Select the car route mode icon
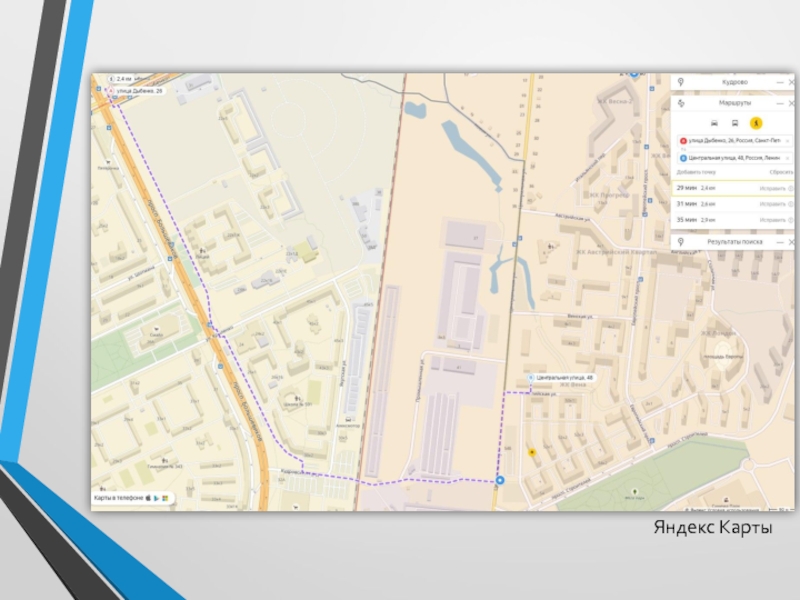The height and width of the screenshot is (600, 800). click(713, 122)
